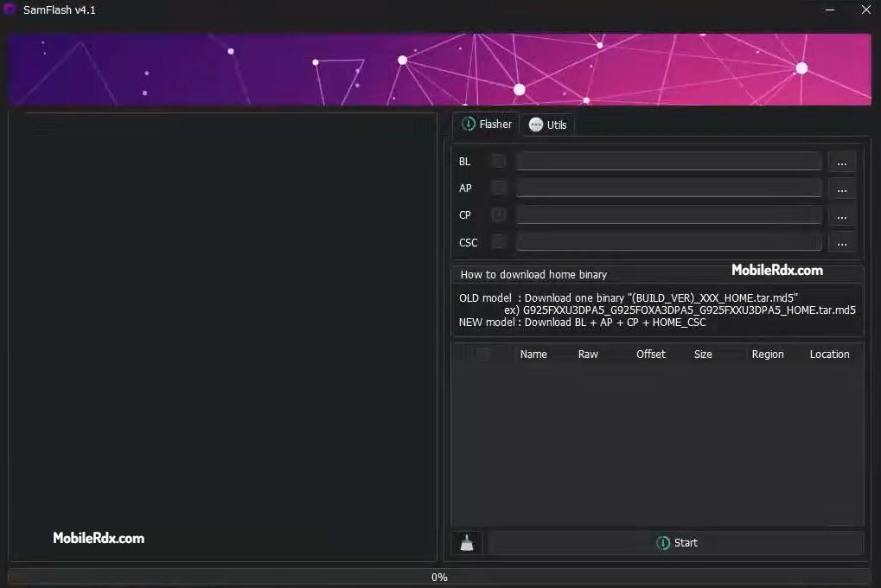Toggle the select-all checkbox in table header
This screenshot has width=881, height=588.
coord(483,355)
